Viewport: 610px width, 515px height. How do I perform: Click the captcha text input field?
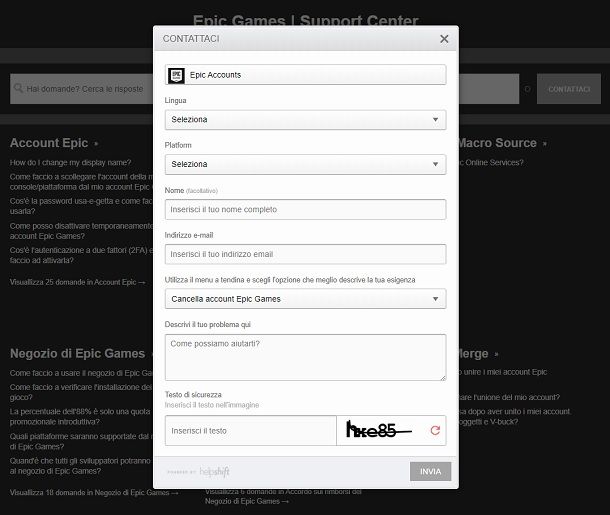tap(251, 431)
